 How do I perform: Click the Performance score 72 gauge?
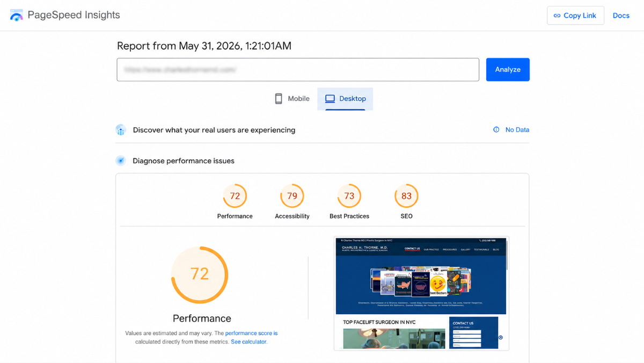coord(235,196)
